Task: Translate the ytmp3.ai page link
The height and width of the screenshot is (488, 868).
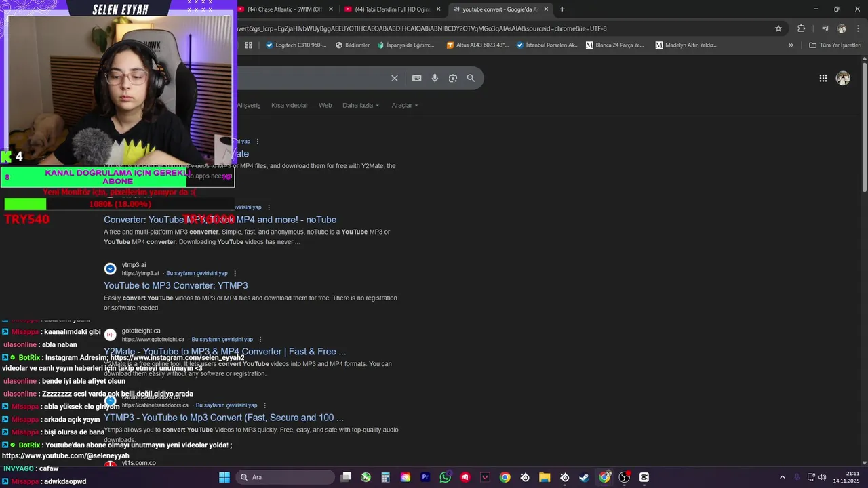Action: pos(197,273)
